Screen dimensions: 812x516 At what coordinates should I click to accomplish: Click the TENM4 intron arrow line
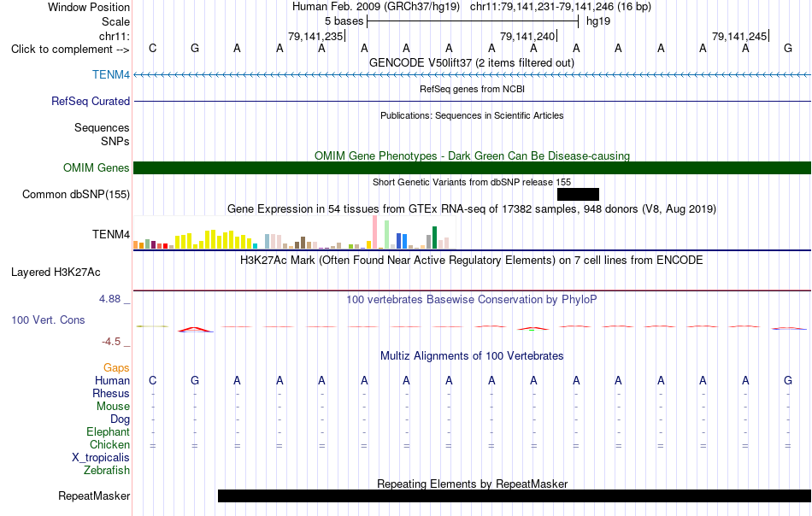pyautogui.click(x=472, y=75)
